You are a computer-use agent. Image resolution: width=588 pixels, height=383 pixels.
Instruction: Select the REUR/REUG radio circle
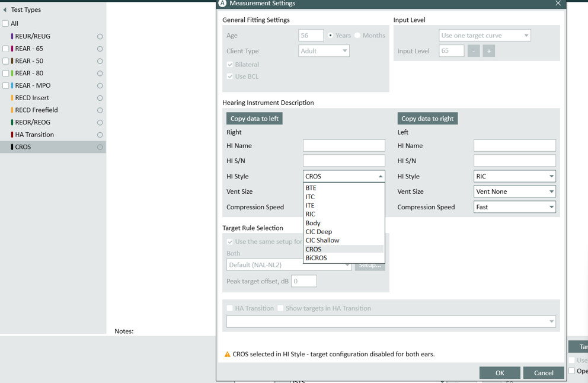point(100,36)
